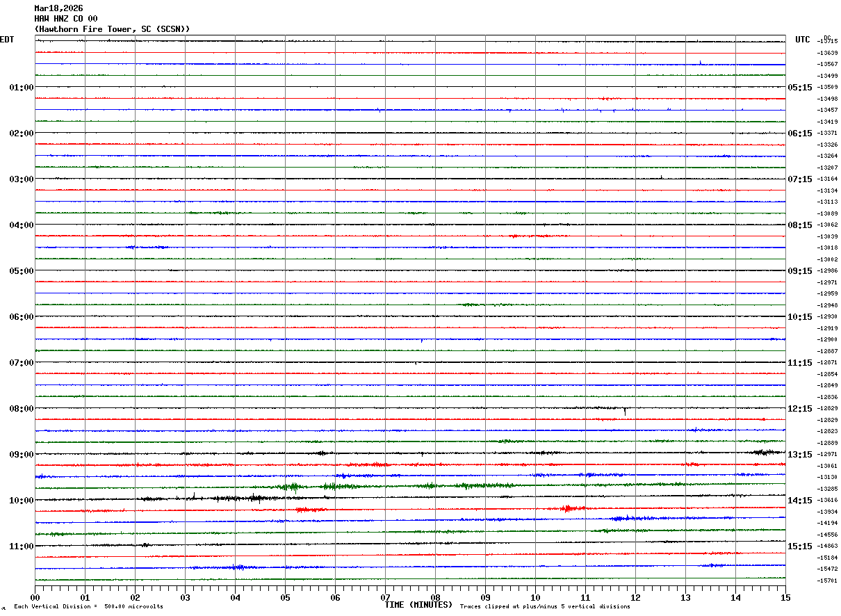Select the 05:15 UTC time label
The width and height of the screenshot is (841, 616).
(x=800, y=88)
